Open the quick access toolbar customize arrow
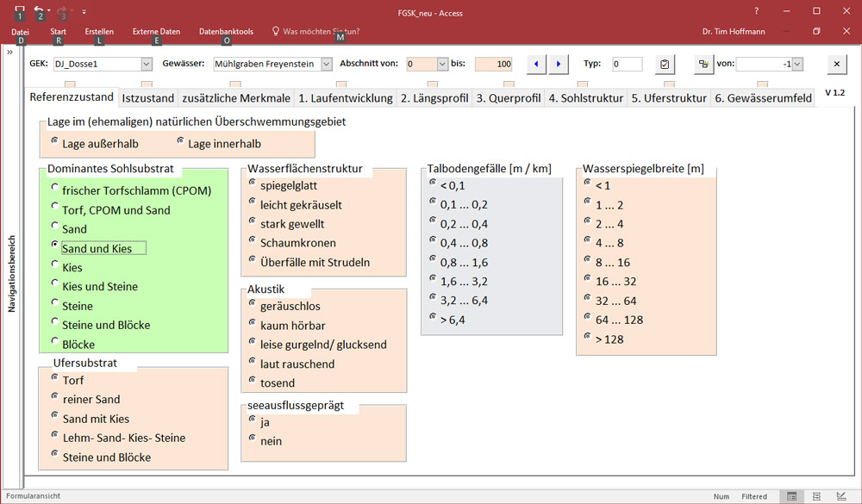Screen dimensions: 862x504 [x=84, y=11]
